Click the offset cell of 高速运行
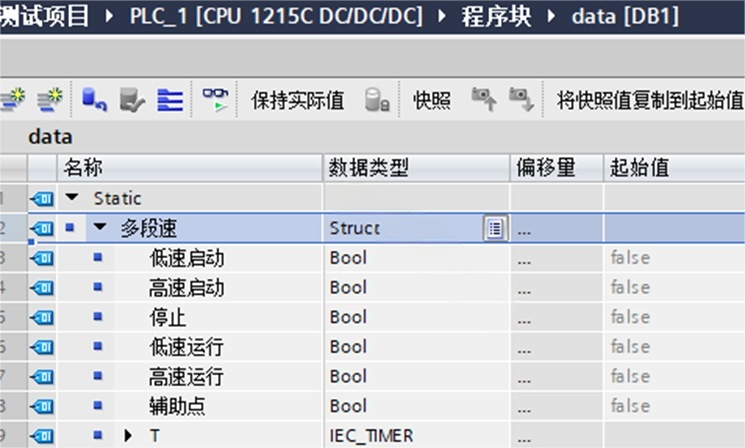The image size is (745, 448). click(x=557, y=377)
